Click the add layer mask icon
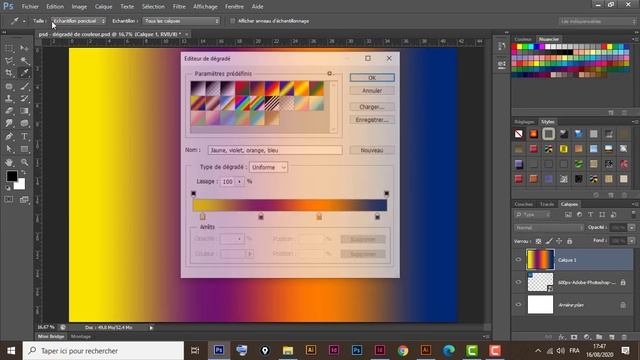 pos(574,337)
